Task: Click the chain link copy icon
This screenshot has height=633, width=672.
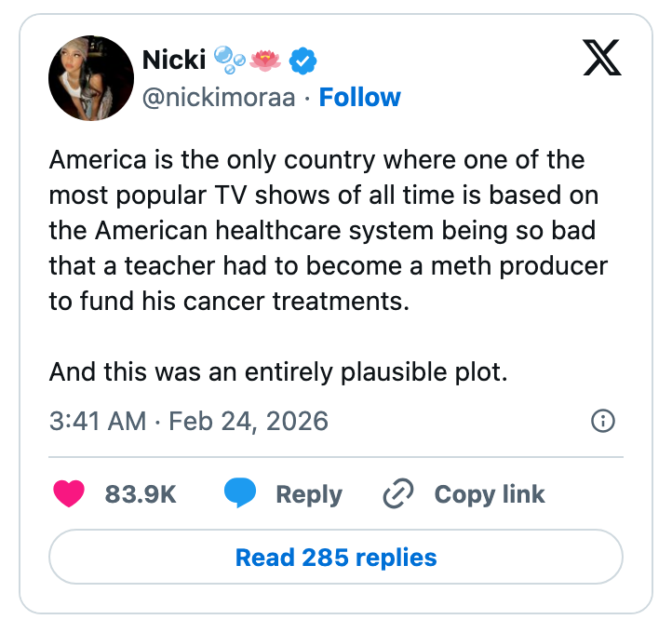Action: click(398, 494)
